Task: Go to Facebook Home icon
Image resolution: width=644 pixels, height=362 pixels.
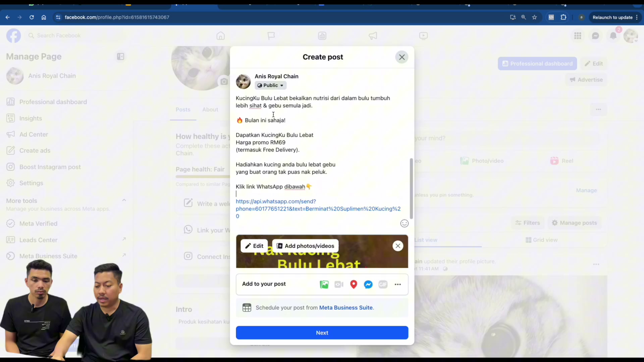Action: tap(220, 36)
